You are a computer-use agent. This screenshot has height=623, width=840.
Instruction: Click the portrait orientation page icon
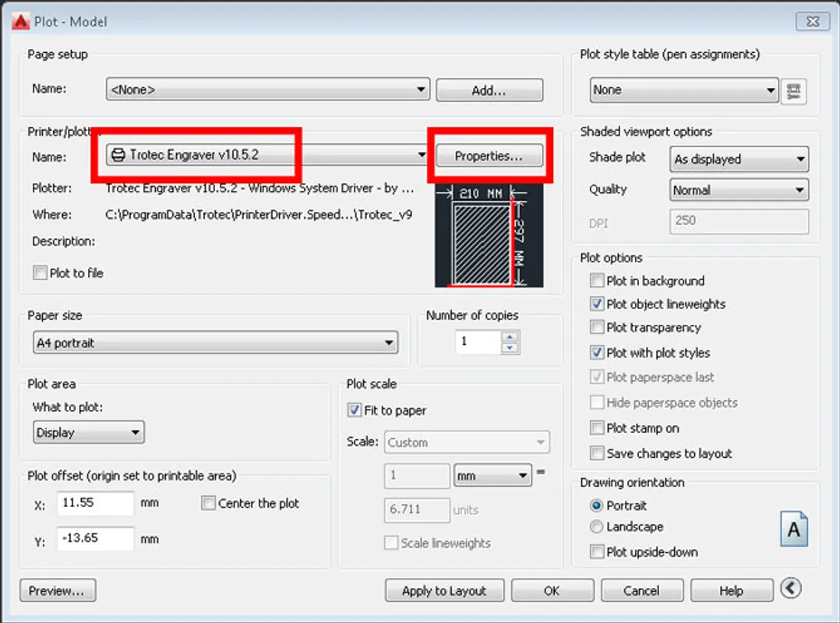tap(793, 530)
